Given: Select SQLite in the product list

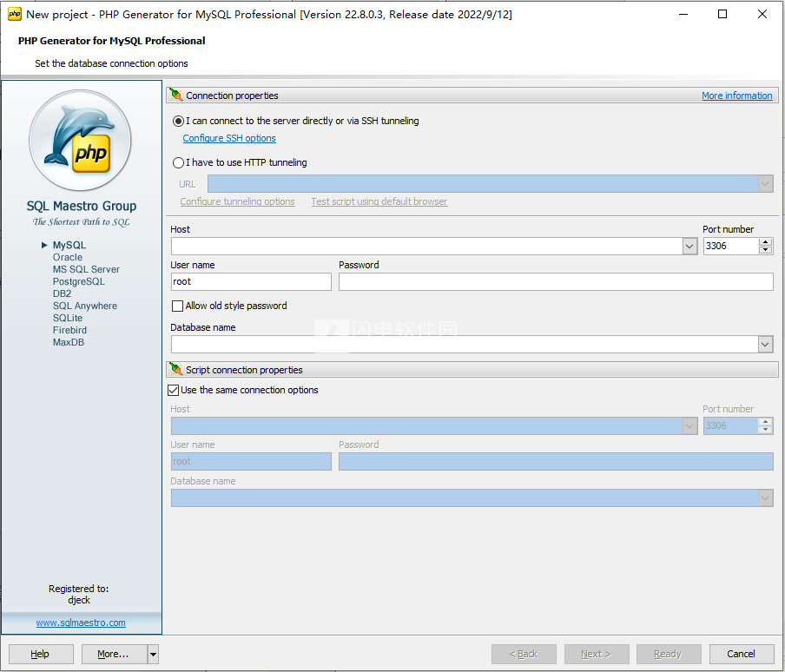Looking at the screenshot, I should point(68,318).
